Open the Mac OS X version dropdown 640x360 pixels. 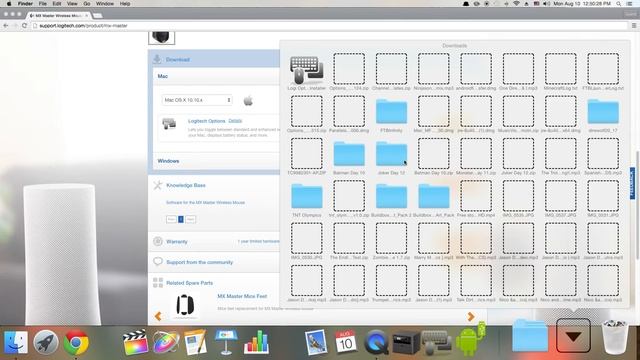[197, 100]
